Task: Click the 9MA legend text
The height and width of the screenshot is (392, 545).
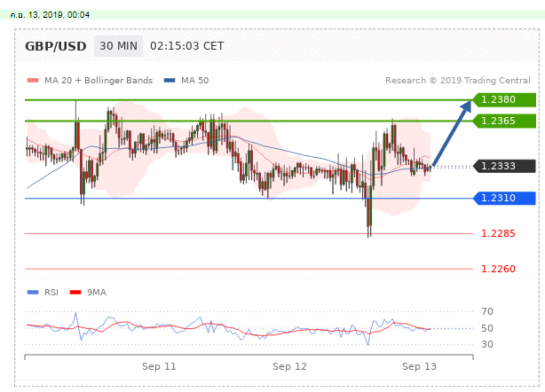Action: 97,293
